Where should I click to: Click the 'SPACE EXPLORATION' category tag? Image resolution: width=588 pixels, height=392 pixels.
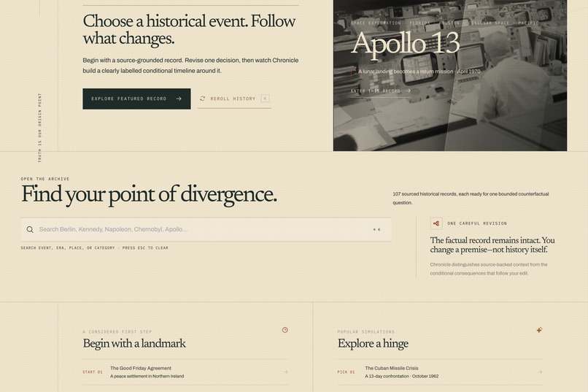376,23
